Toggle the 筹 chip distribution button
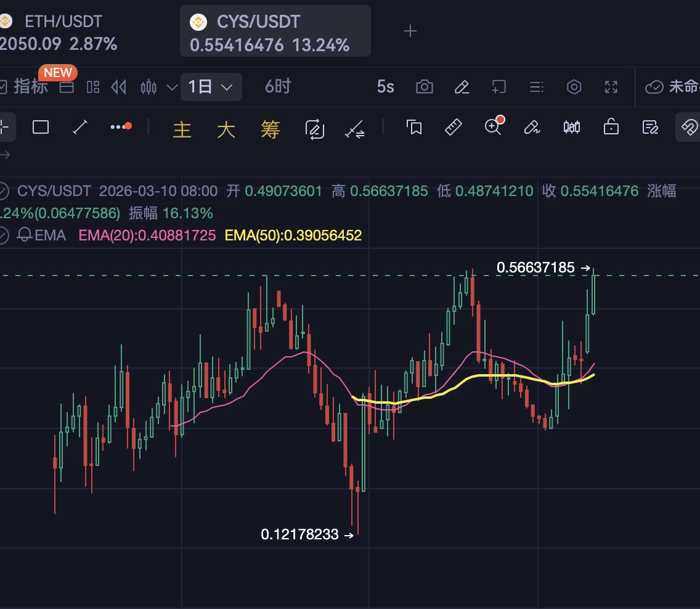 click(271, 129)
